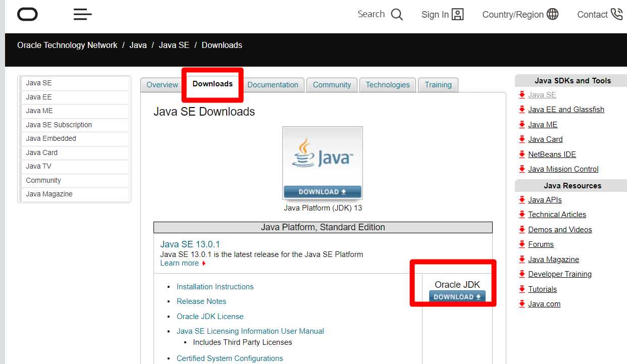The width and height of the screenshot is (627, 364).
Task: Click the Contact phone icon
Action: pos(616,14)
